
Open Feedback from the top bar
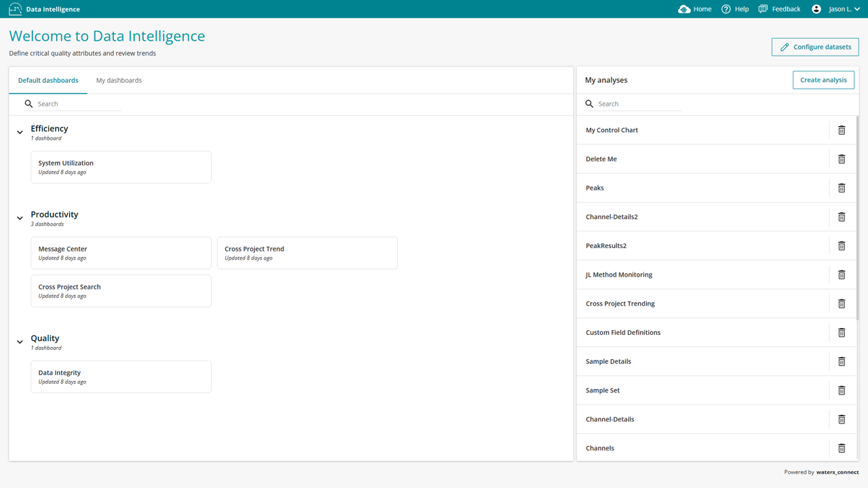point(779,9)
